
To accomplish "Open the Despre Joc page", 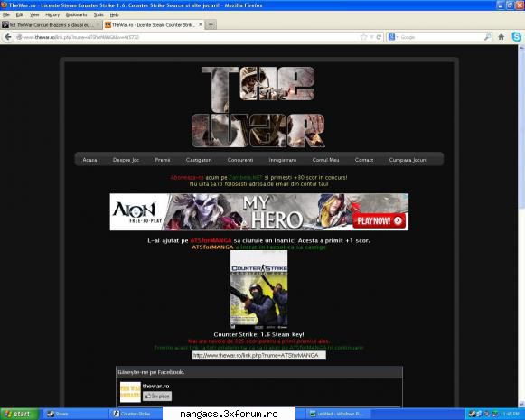I will point(126,160).
